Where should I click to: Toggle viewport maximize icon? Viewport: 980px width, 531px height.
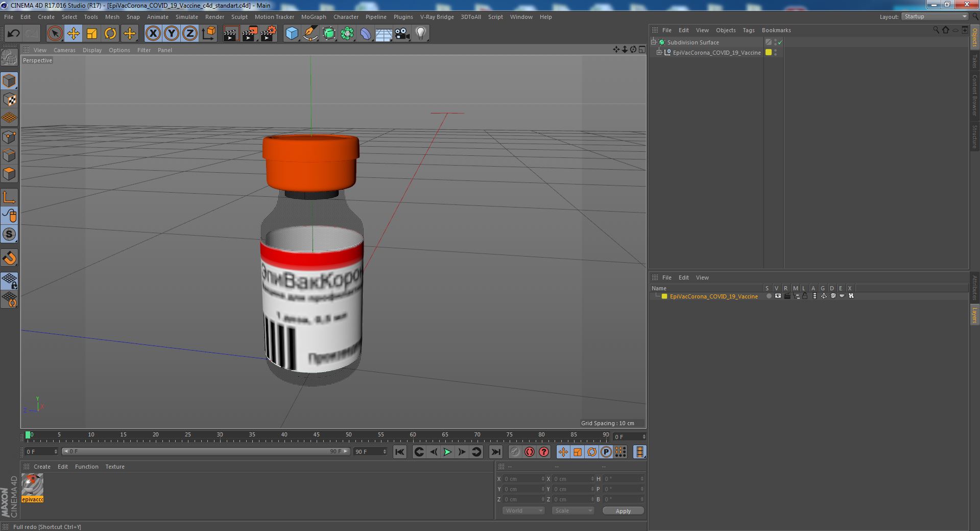(x=641, y=50)
